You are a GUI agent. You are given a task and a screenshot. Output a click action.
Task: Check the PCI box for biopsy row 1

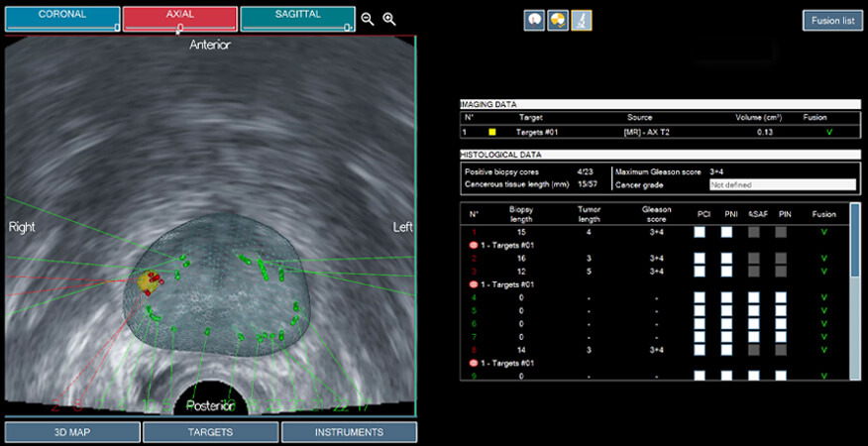[x=702, y=232]
